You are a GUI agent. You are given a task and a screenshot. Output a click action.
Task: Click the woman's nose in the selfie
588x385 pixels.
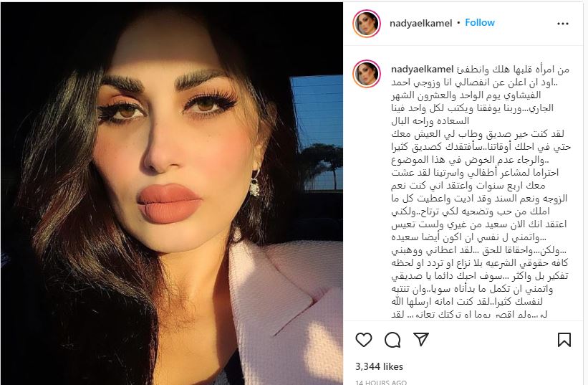click(162, 150)
